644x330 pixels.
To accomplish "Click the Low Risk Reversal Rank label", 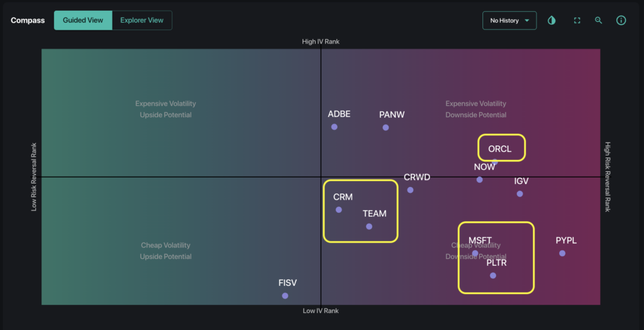I will pyautogui.click(x=34, y=177).
